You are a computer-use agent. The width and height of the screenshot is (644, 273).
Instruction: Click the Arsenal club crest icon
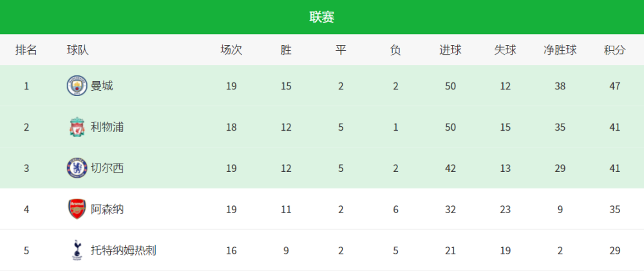[77, 209]
